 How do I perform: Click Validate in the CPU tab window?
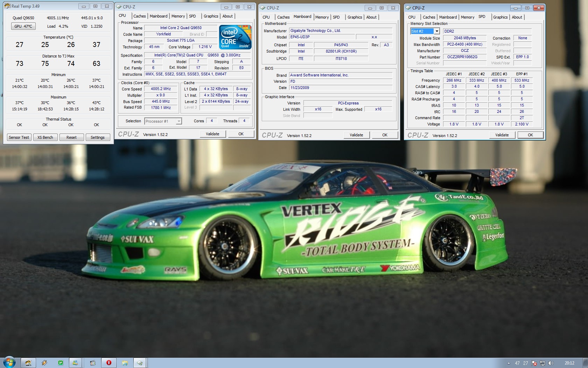click(x=212, y=134)
